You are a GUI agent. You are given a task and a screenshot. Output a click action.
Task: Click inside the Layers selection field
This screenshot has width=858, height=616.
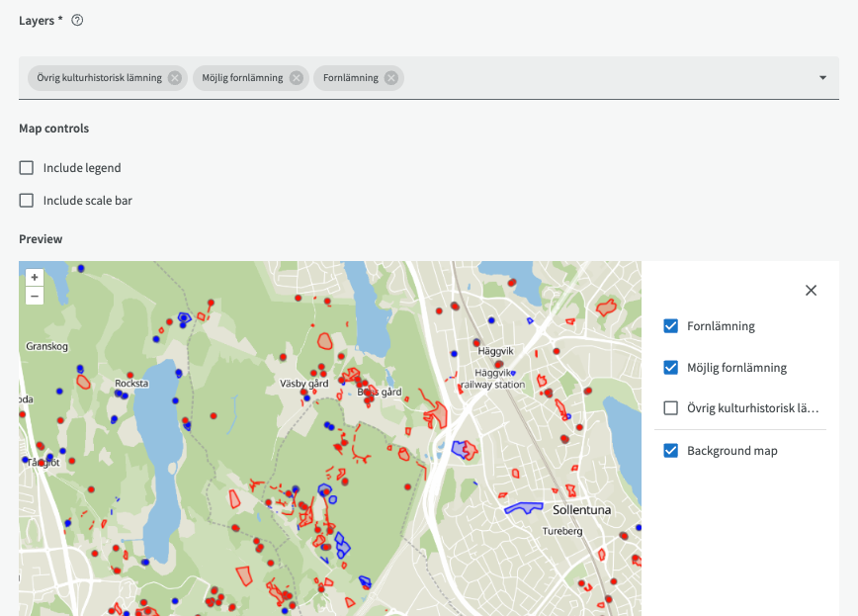point(428,78)
